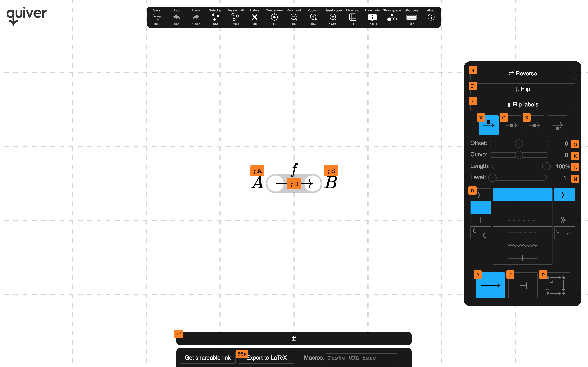Click the Undo toolbar item

(x=176, y=17)
